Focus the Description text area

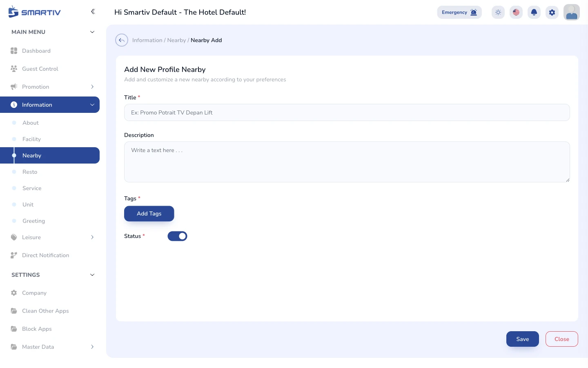[347, 162]
